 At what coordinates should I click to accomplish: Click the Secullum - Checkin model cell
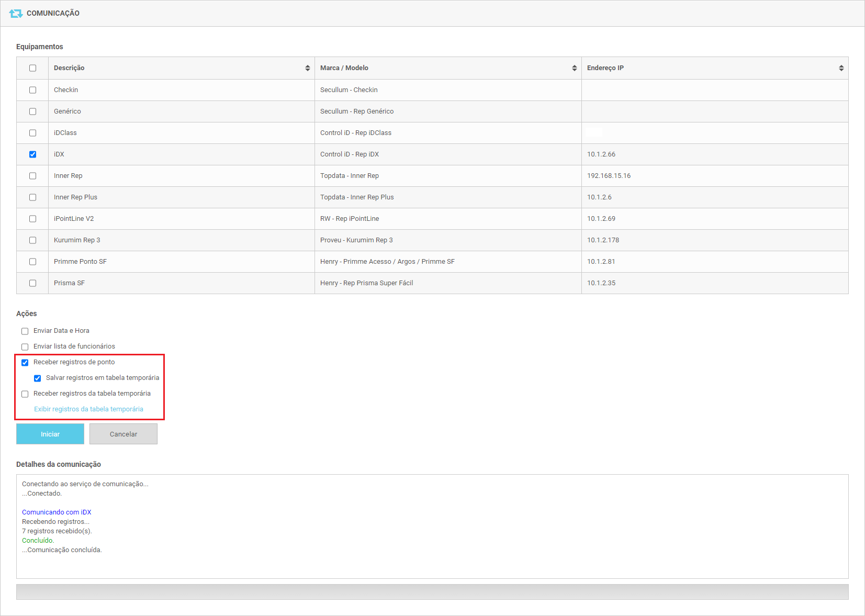tap(448, 90)
